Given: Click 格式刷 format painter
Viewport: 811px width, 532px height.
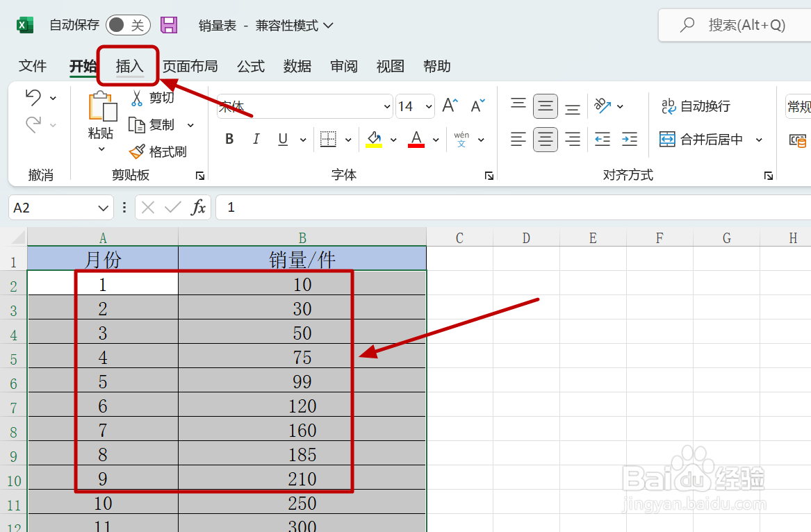Looking at the screenshot, I should point(158,152).
